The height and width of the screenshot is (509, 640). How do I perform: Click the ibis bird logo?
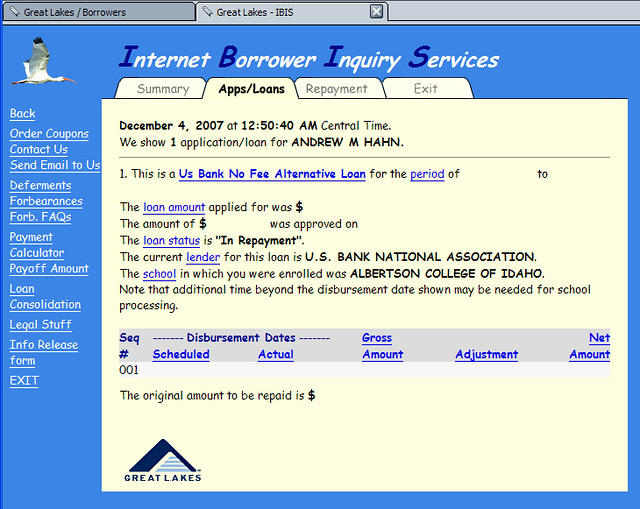pyautogui.click(x=44, y=61)
